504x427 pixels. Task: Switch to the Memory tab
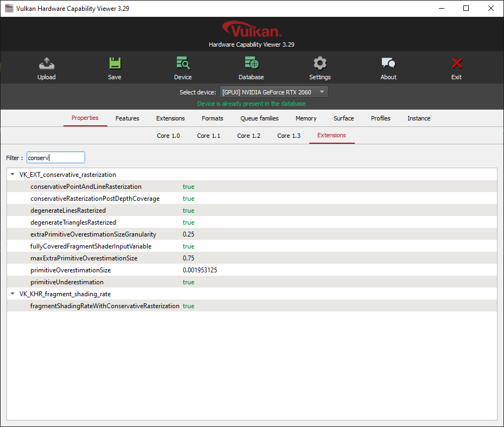coord(306,118)
